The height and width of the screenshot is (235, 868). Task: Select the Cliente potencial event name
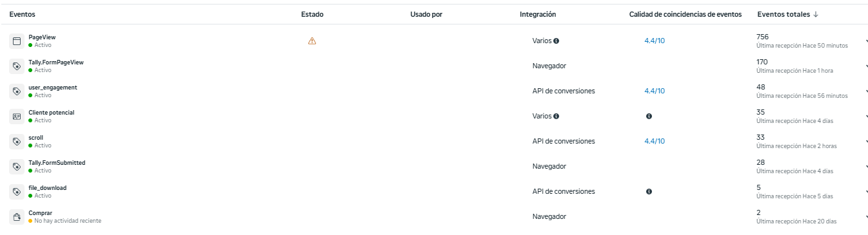(52, 113)
